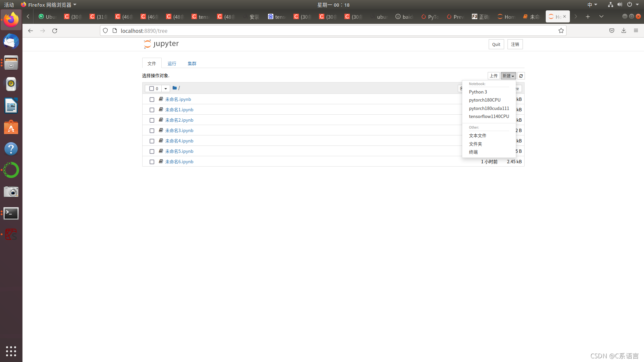Open the 未命名6.ipynb notebook link

(x=179, y=162)
